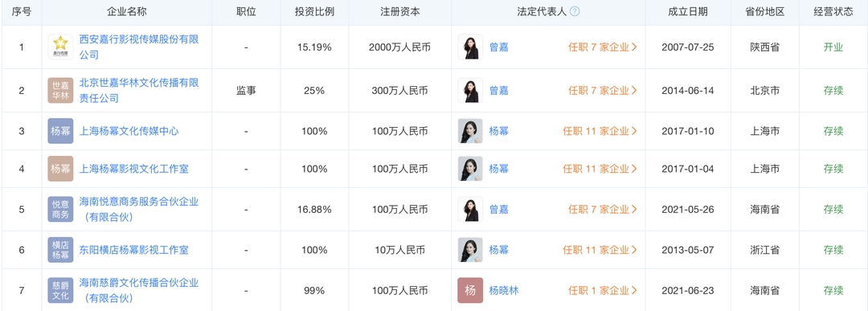Open 北京世嘉华林文化传播有限责任公司 link
Screen dimensions: 868x311
(139, 90)
